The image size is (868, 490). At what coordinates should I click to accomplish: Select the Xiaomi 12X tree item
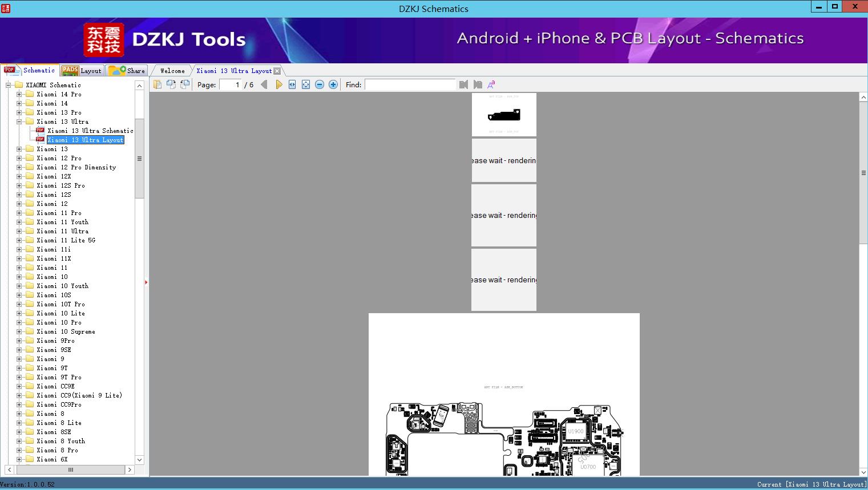[54, 176]
